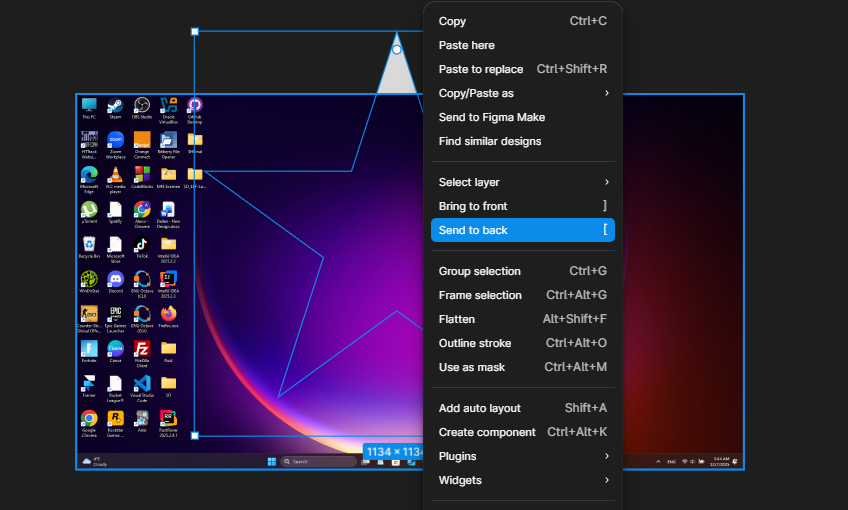This screenshot has height=510, width=848.
Task: Click the star's top circular ratio handle
Action: point(397,49)
